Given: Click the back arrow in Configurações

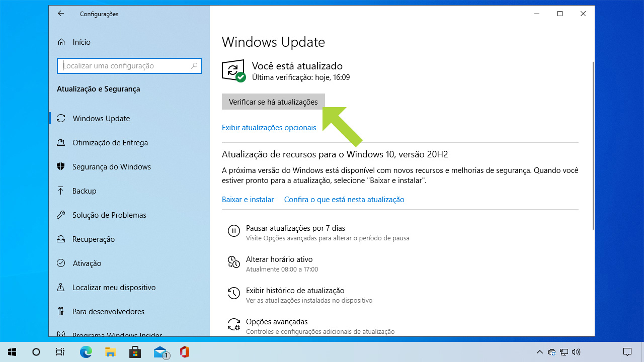Looking at the screenshot, I should click(61, 14).
